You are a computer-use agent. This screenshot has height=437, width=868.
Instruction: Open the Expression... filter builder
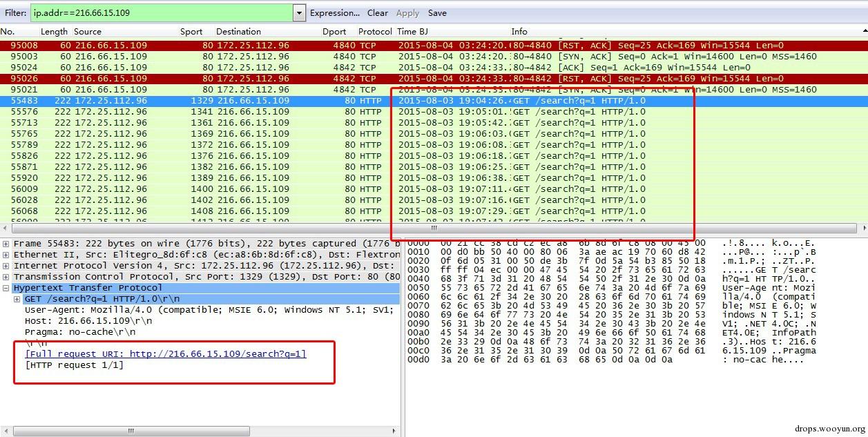coord(335,12)
